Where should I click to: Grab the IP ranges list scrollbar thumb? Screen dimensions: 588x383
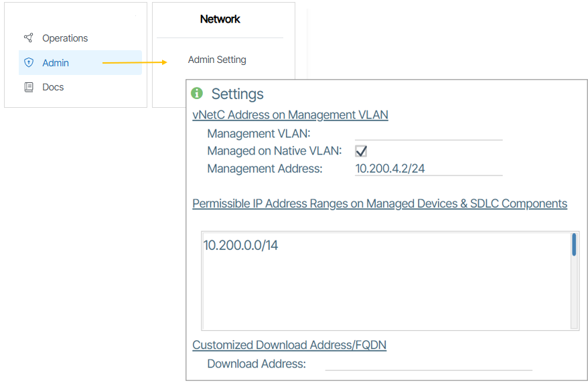click(574, 245)
